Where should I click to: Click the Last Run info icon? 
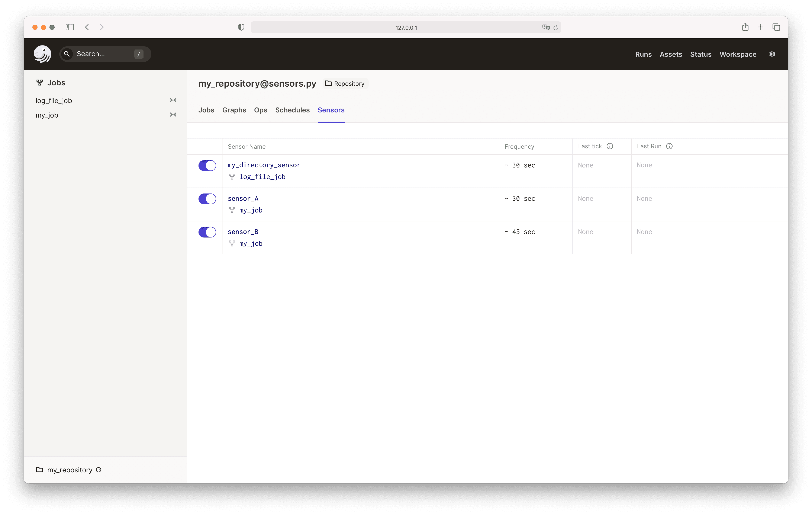pyautogui.click(x=669, y=146)
